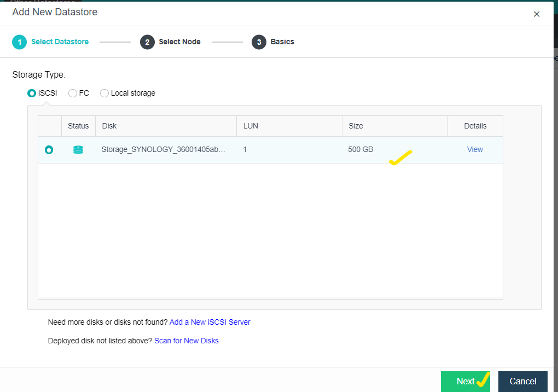Choose FC as storage type
558x392 pixels.
point(73,93)
